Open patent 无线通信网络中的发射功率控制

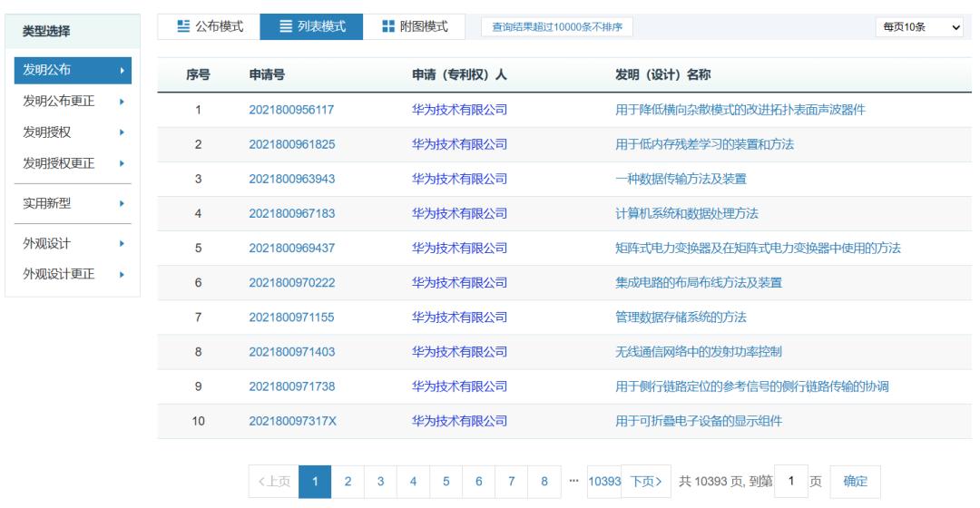pos(698,352)
